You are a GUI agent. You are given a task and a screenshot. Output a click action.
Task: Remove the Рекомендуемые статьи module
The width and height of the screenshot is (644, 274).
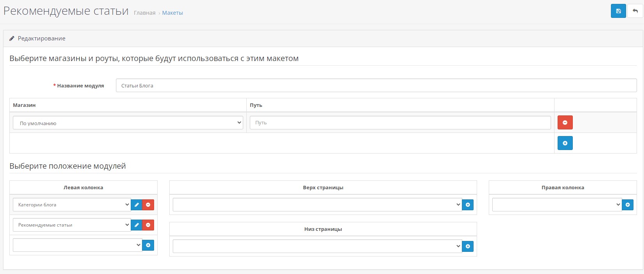(148, 225)
